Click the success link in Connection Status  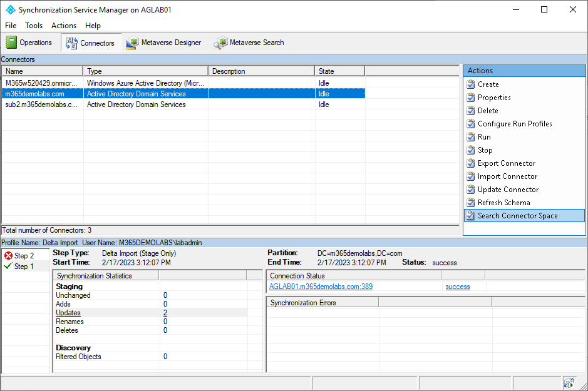[x=457, y=287]
